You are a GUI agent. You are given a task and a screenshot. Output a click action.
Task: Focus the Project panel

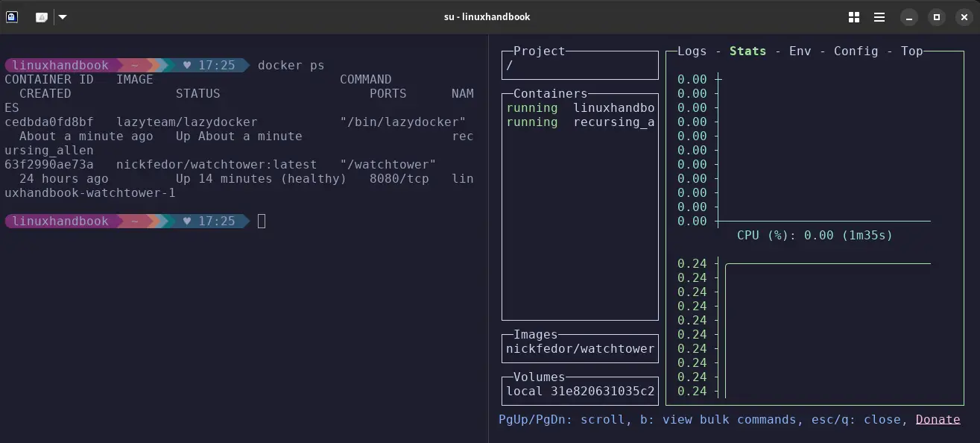(580, 65)
